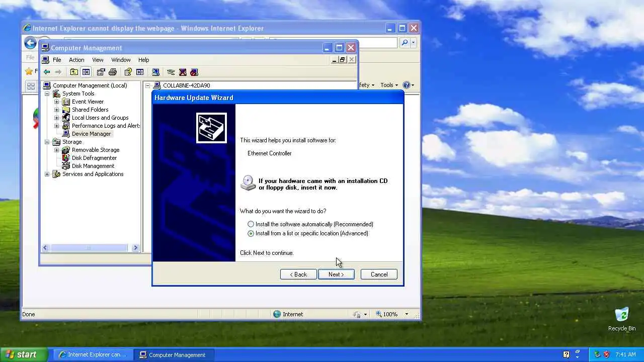This screenshot has height=362, width=644.
Task: Collapse the System Tools tree node
Action: [x=47, y=94]
